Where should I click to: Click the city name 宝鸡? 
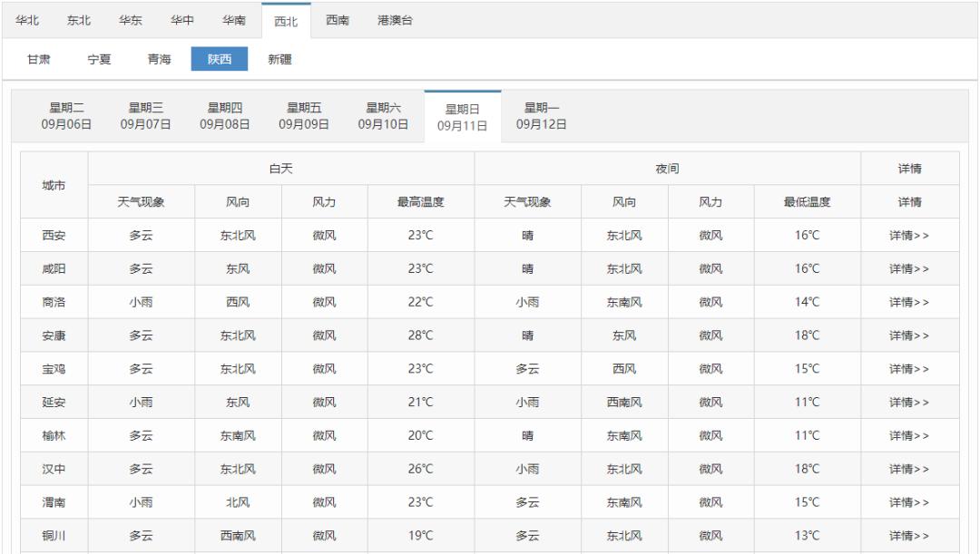pos(54,369)
